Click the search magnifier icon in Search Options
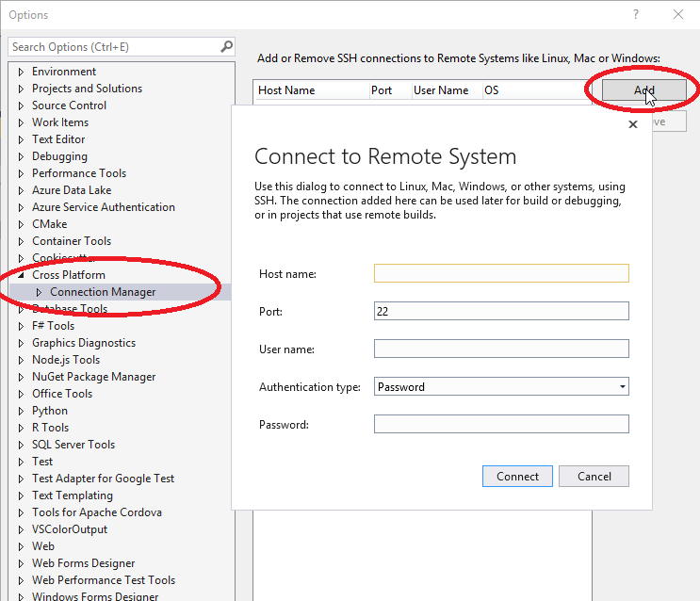This screenshot has height=601, width=700. point(227,46)
